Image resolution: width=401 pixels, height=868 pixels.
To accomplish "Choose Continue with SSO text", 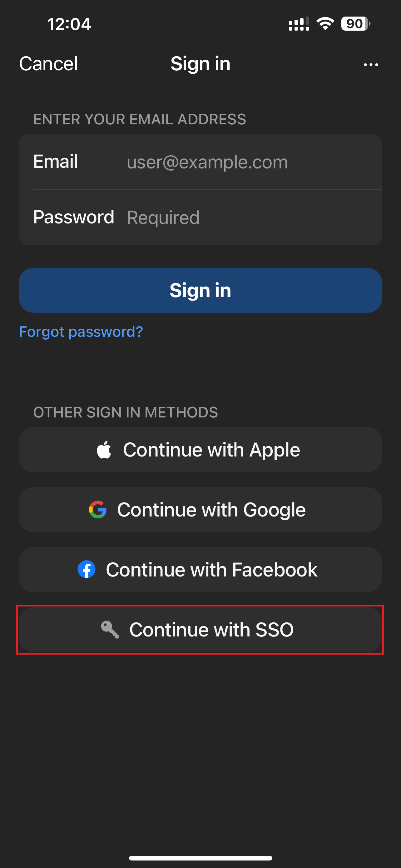I will 211,629.
